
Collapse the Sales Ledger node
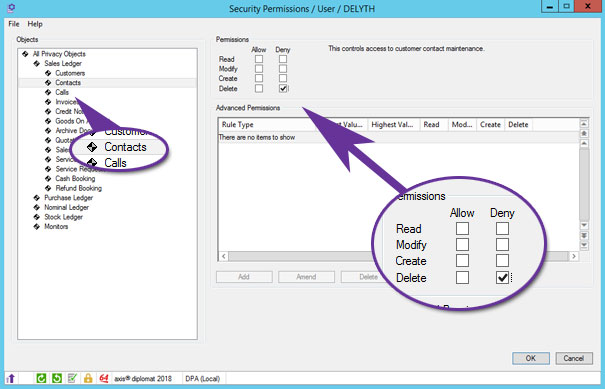tap(37, 63)
